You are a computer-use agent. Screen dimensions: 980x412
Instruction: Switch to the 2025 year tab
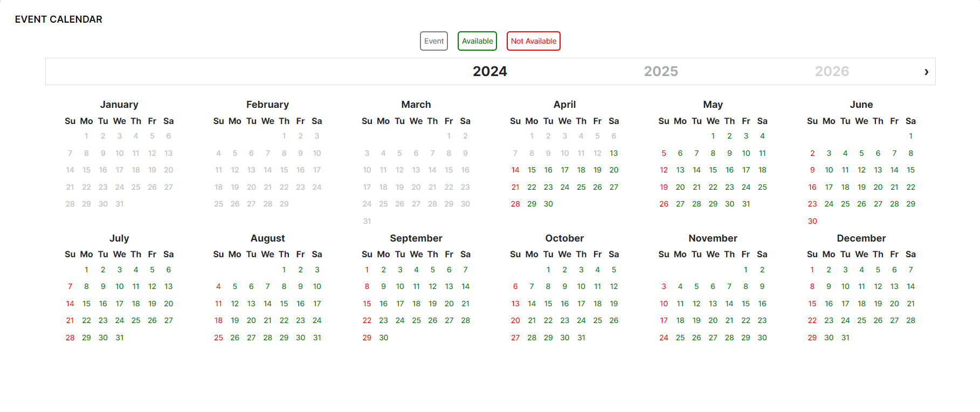click(661, 72)
